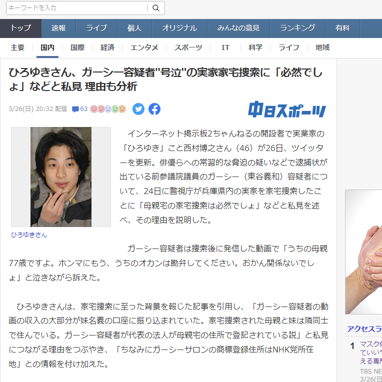
Task: Open the トップ tab
Action: point(21,28)
